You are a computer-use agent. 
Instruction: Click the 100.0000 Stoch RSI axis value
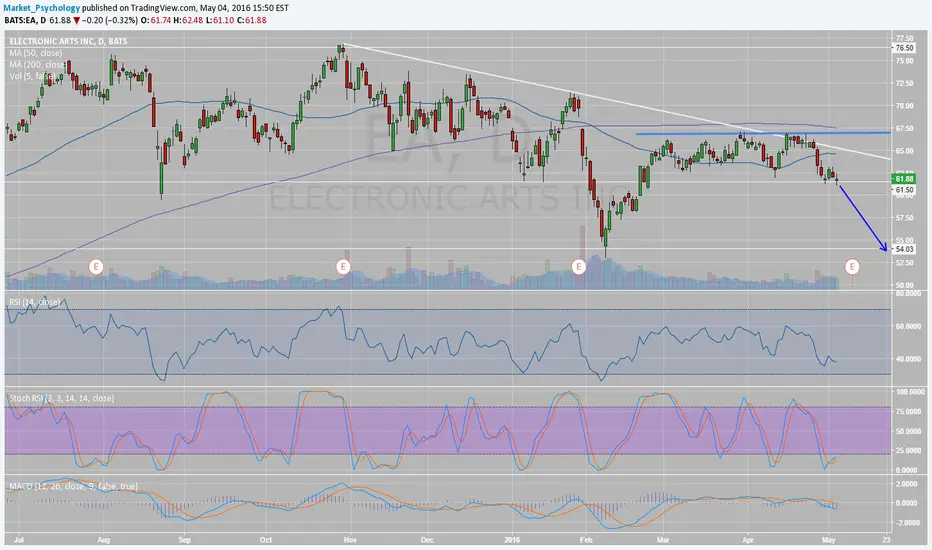coord(909,392)
